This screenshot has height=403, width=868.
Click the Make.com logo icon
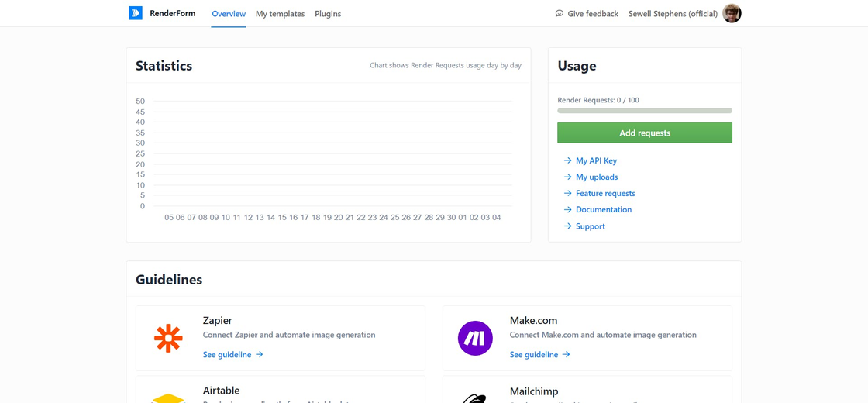475,339
